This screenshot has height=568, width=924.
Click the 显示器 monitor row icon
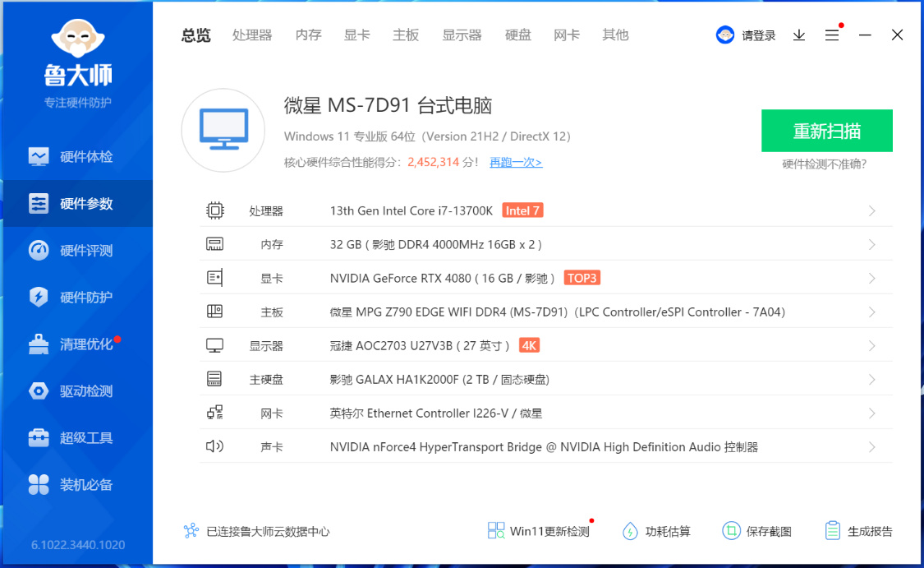[x=215, y=345]
